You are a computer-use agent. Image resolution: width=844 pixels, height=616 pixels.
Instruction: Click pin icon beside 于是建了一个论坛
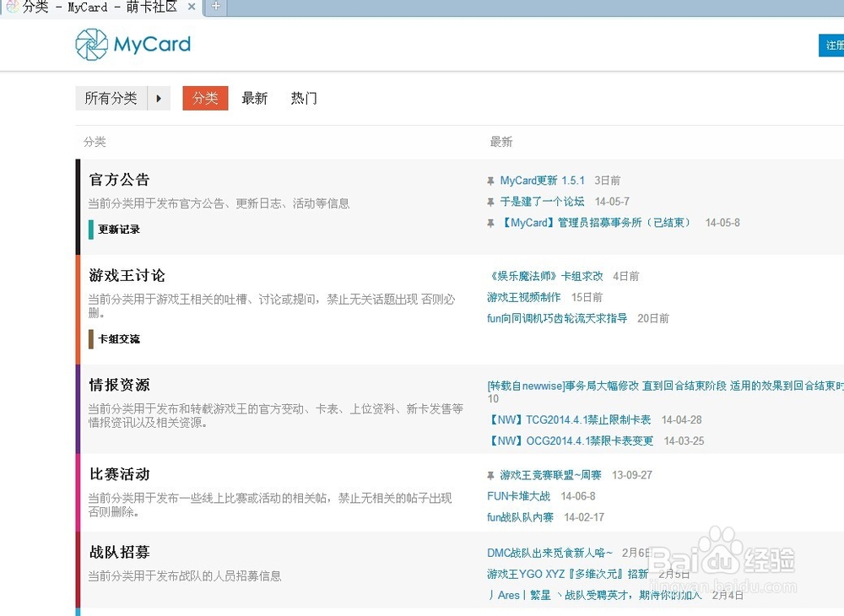[x=490, y=202]
